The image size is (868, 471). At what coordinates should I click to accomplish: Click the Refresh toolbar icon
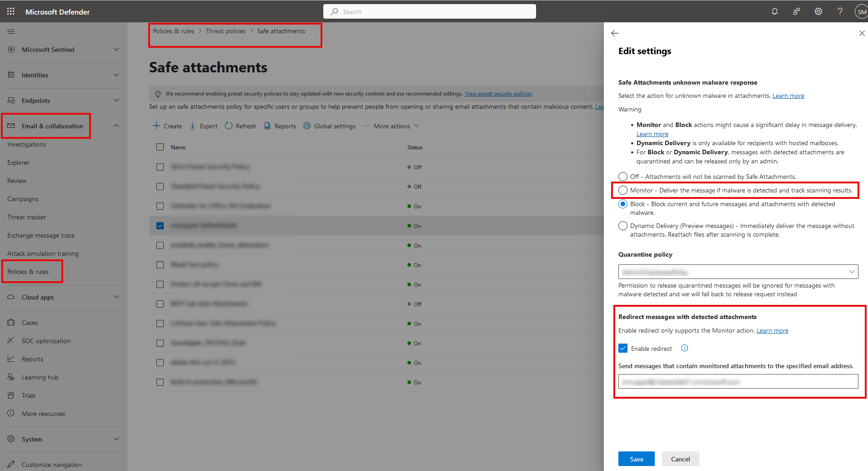click(x=229, y=126)
